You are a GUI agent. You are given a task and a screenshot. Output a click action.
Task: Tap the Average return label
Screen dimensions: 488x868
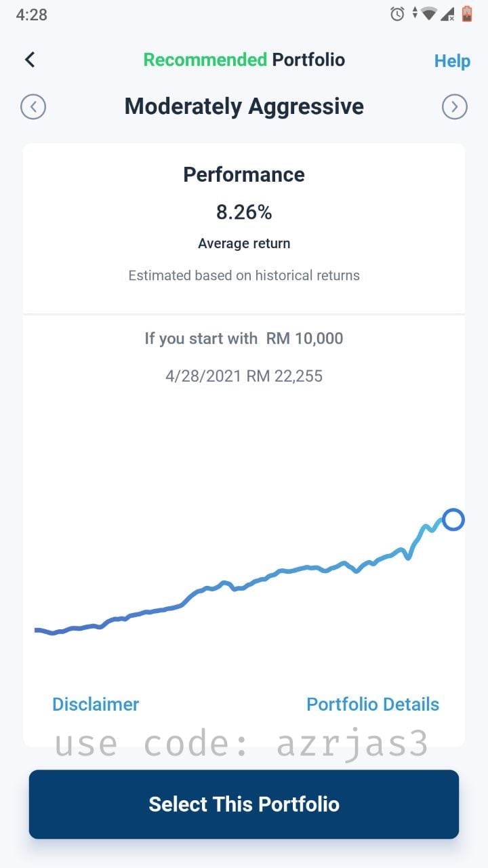click(244, 243)
